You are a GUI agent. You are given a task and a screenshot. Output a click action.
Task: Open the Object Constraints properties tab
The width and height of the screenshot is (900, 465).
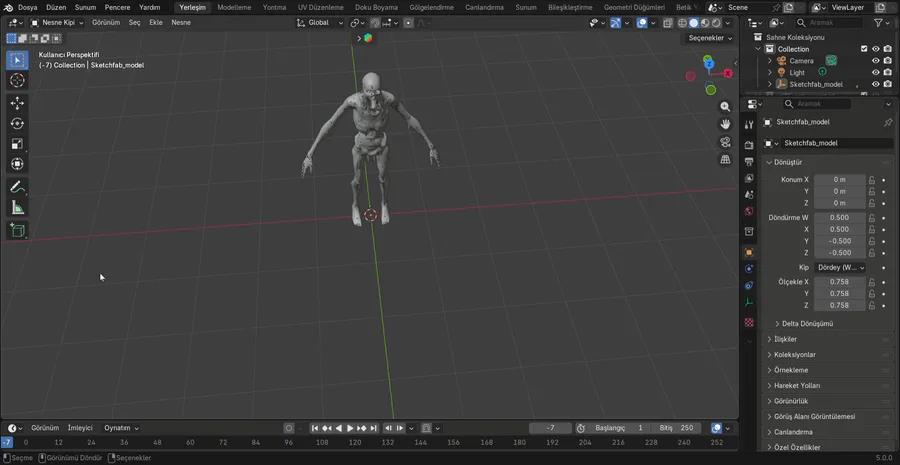749,285
